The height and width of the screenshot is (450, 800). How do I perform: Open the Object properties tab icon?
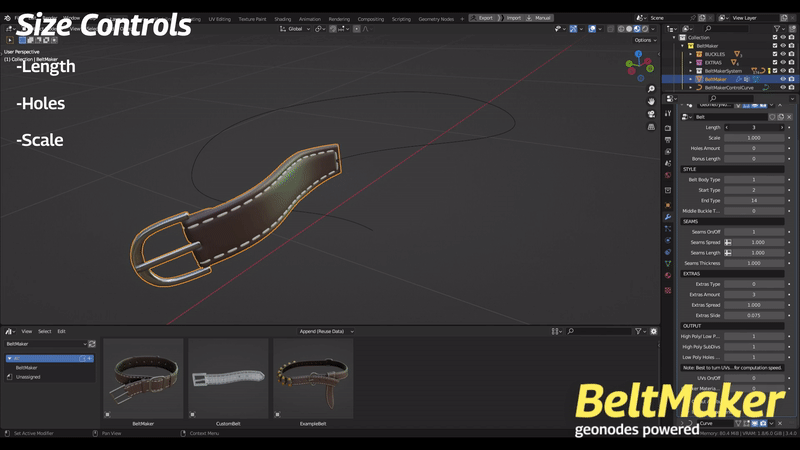point(668,205)
